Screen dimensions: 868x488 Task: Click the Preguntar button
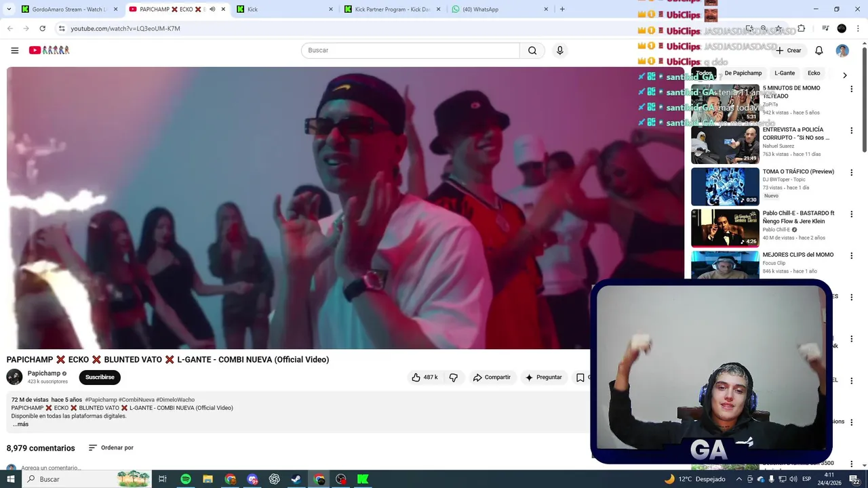(543, 378)
